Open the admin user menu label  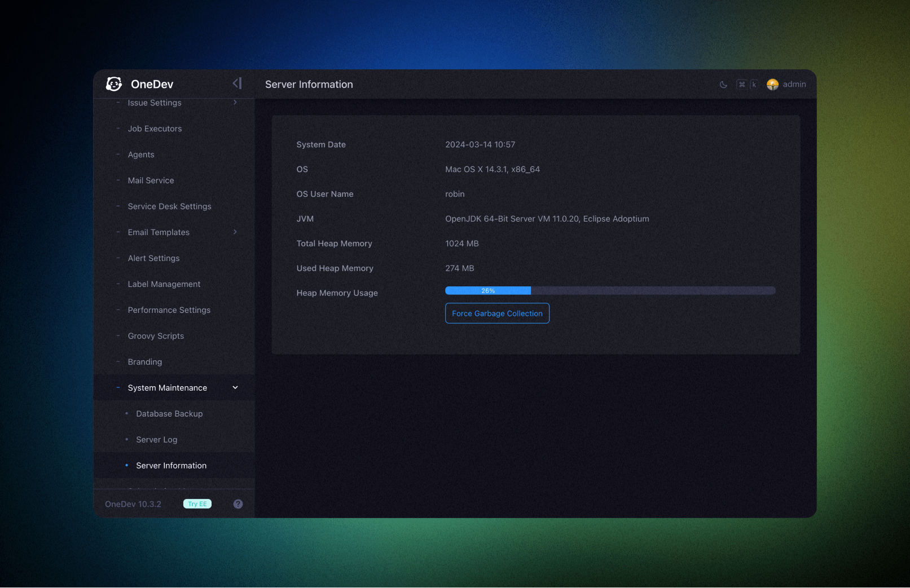pyautogui.click(x=794, y=84)
